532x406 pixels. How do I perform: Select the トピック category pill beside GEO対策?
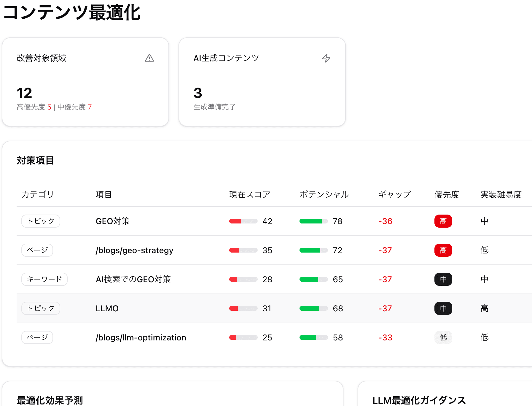tap(40, 221)
